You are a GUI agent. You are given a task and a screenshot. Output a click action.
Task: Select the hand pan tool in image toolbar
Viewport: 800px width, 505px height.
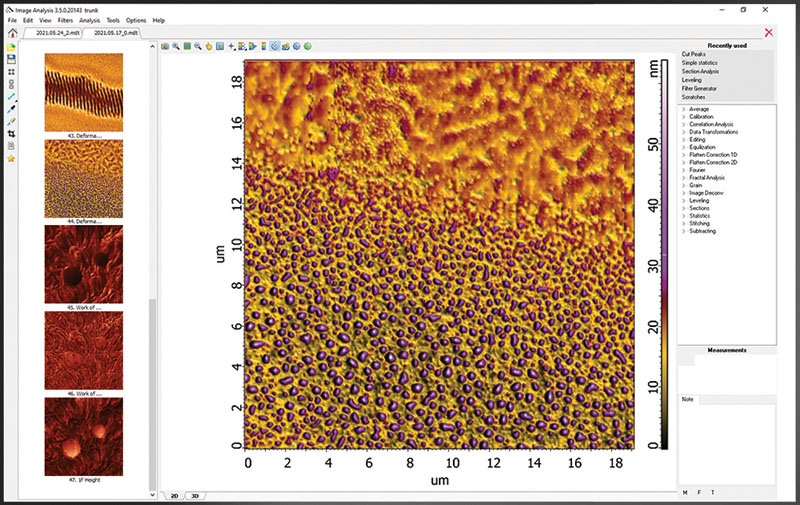(208, 46)
